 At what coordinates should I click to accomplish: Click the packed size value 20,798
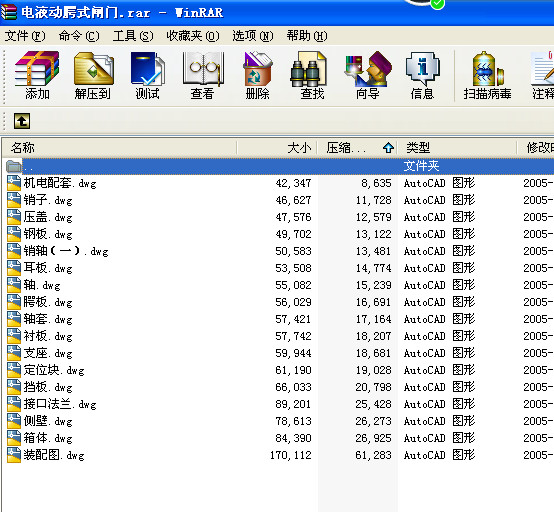point(373,387)
